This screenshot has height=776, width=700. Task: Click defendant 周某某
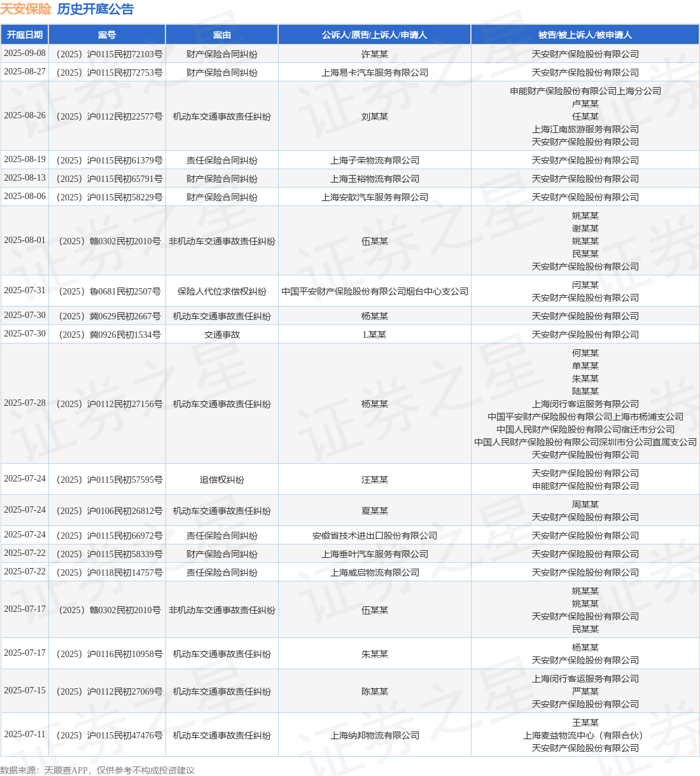[585, 504]
